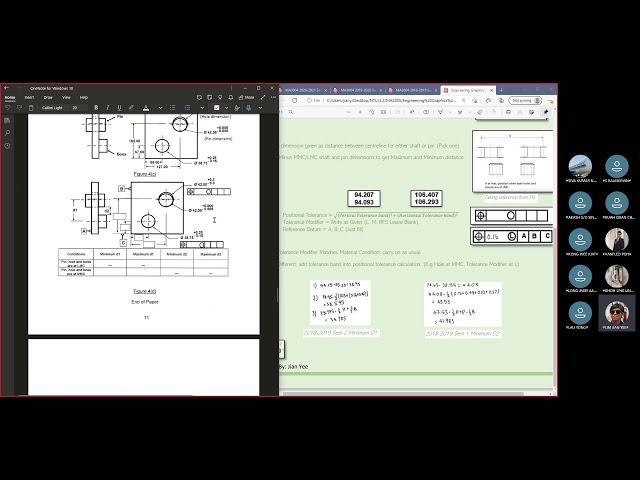Enter full screen mode in OneNote
This screenshot has height=480, width=640.
263,98
